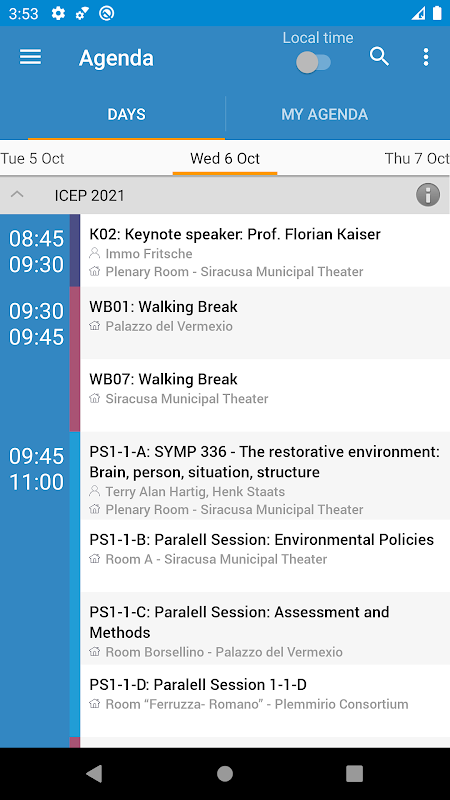Tap the search magnifier icon
The image size is (450, 800).
(379, 57)
